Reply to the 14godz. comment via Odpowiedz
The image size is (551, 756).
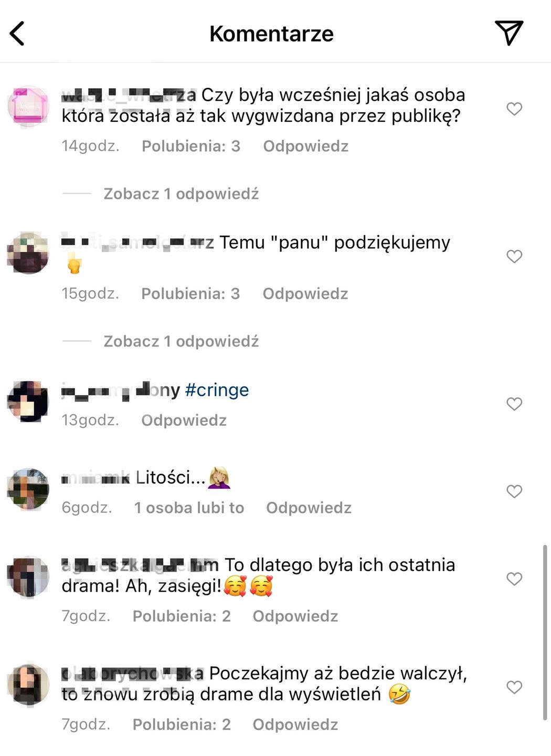click(x=306, y=146)
